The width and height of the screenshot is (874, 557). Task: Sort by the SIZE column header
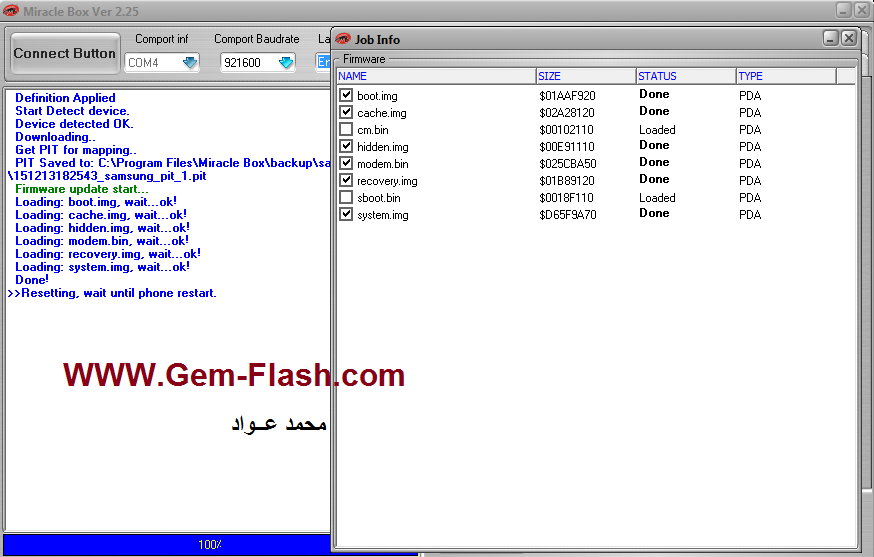click(x=586, y=76)
